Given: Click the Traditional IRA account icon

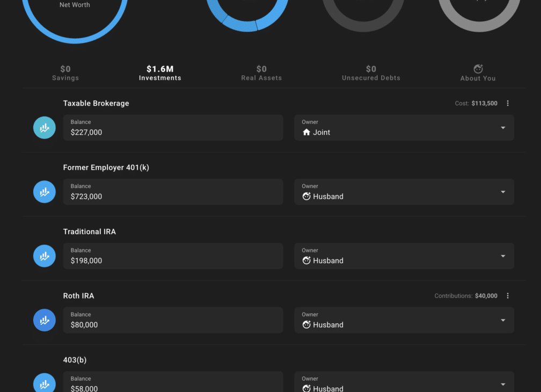Looking at the screenshot, I should click(x=45, y=256).
